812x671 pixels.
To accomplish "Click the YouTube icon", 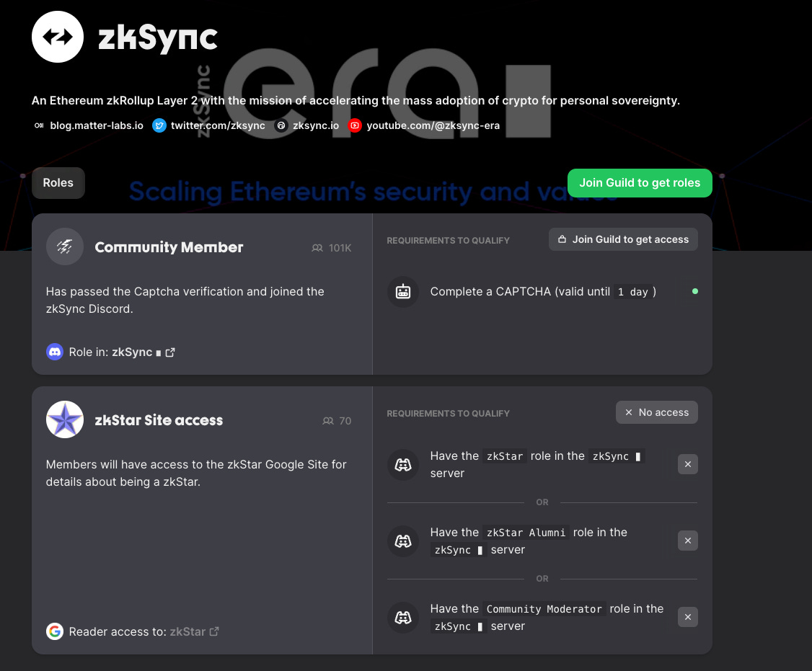I will coord(355,125).
